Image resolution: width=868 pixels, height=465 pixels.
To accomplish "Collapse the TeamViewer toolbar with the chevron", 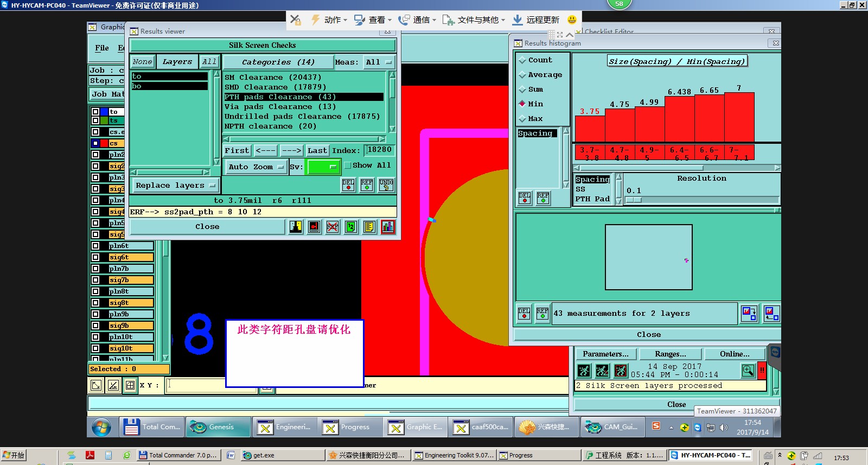I will coord(570,34).
